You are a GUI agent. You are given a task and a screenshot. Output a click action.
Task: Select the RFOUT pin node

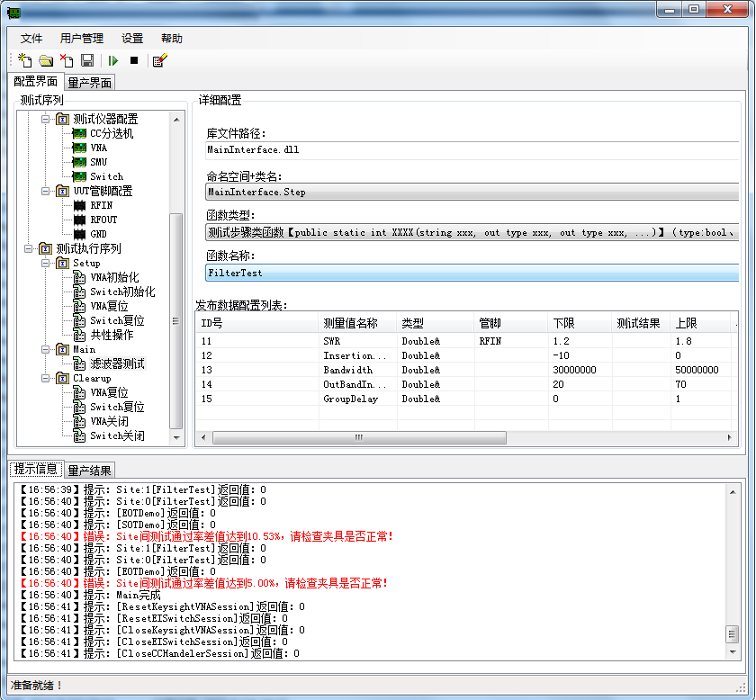coord(103,220)
